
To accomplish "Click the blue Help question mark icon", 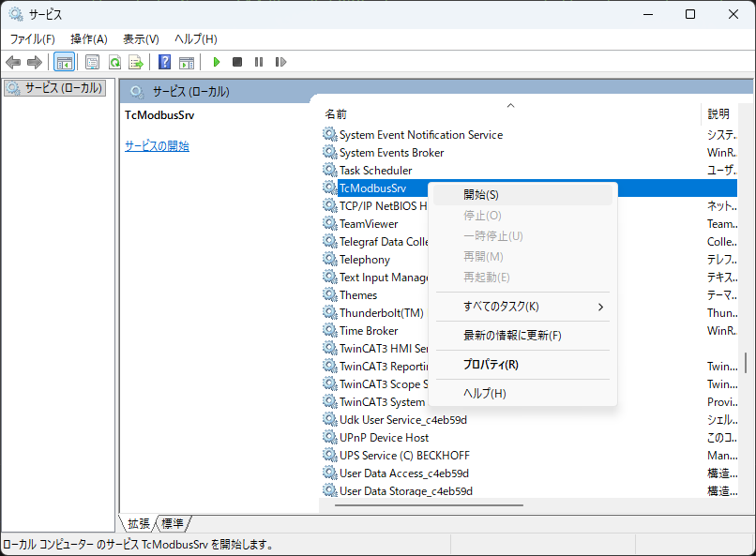I will pyautogui.click(x=164, y=62).
